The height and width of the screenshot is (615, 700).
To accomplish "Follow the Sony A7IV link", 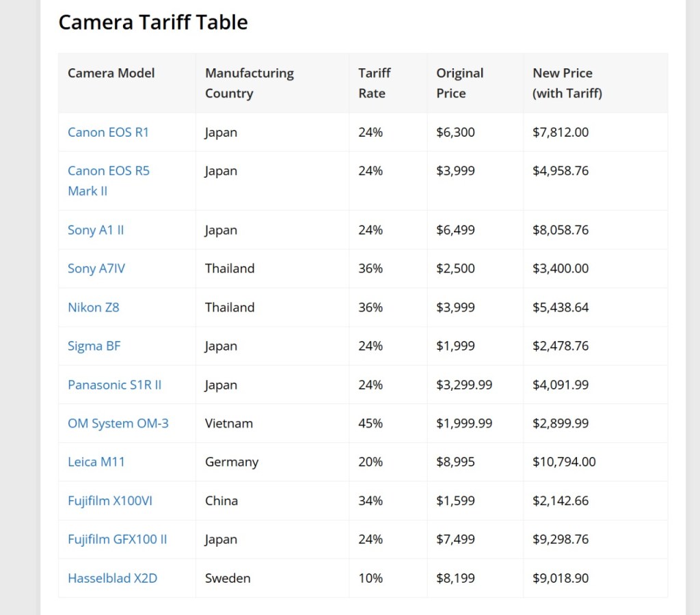I will pyautogui.click(x=96, y=269).
